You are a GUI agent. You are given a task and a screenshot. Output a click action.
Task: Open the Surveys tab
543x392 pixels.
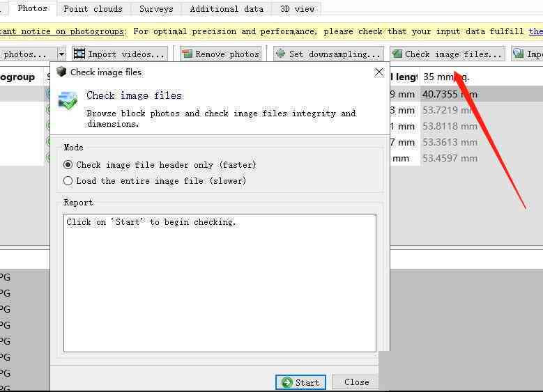coord(156,9)
